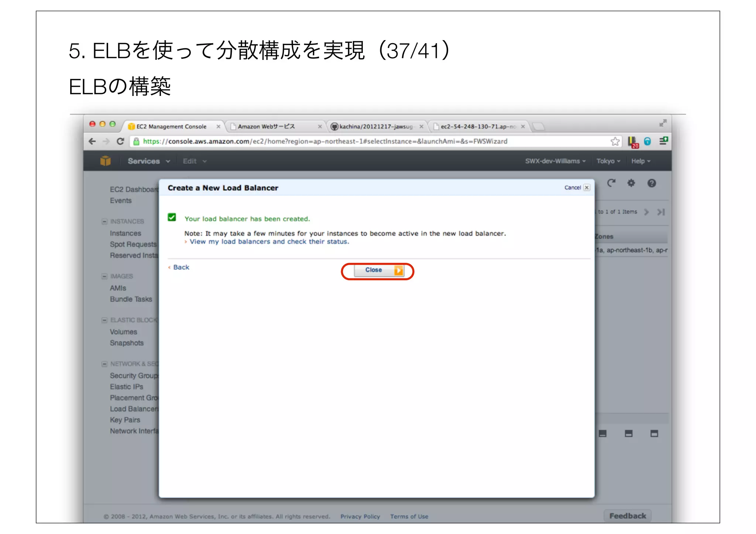Close the Amazon Web サービス tab
Image resolution: width=756 pixels, height=534 pixels.
[x=320, y=127]
